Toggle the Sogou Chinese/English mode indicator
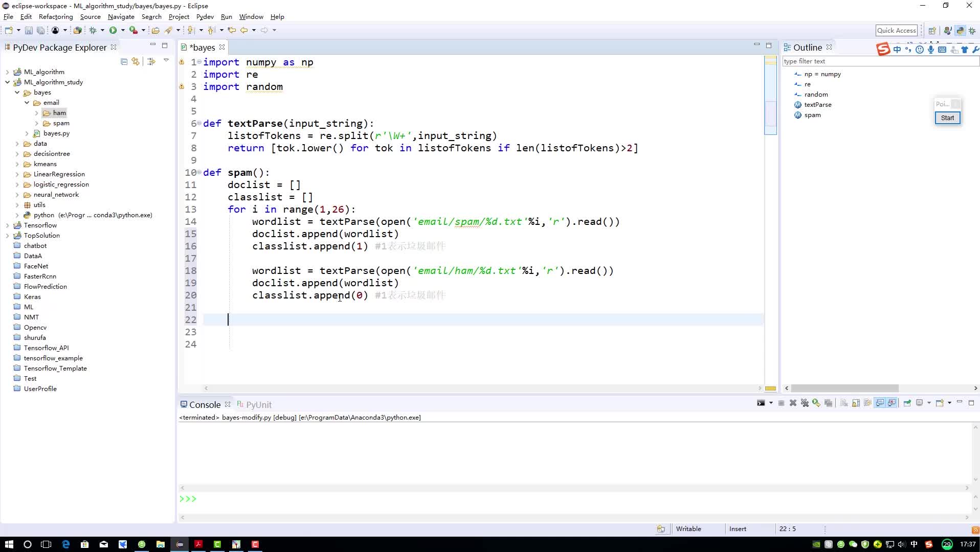The image size is (980, 552). 897,50
